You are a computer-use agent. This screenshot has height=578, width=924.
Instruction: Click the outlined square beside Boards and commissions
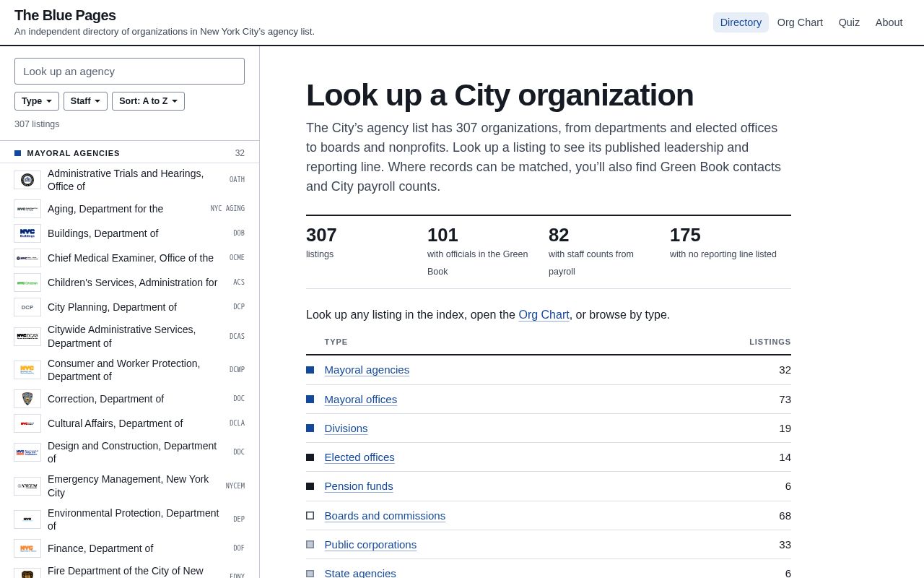point(310,516)
